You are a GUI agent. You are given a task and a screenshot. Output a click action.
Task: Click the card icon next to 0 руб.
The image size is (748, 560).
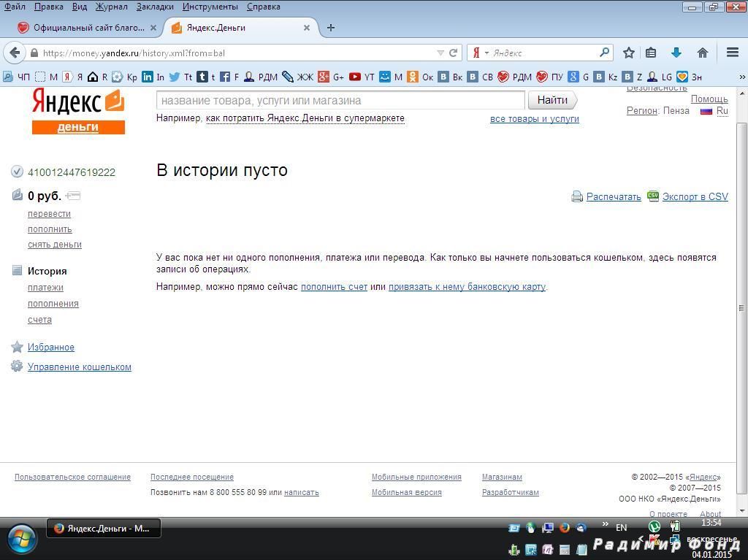pos(73,196)
